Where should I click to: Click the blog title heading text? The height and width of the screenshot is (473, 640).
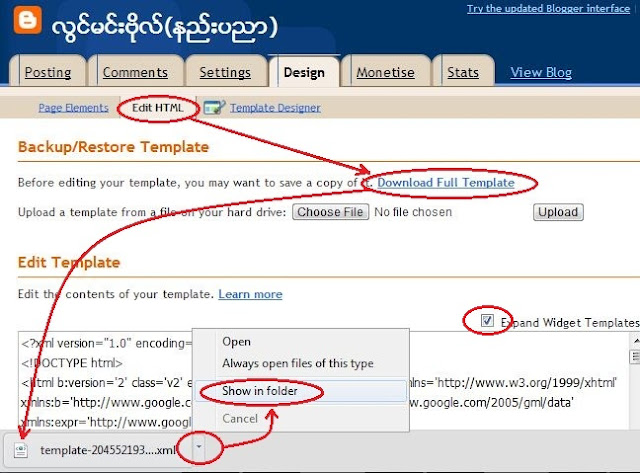pyautogui.click(x=165, y=28)
